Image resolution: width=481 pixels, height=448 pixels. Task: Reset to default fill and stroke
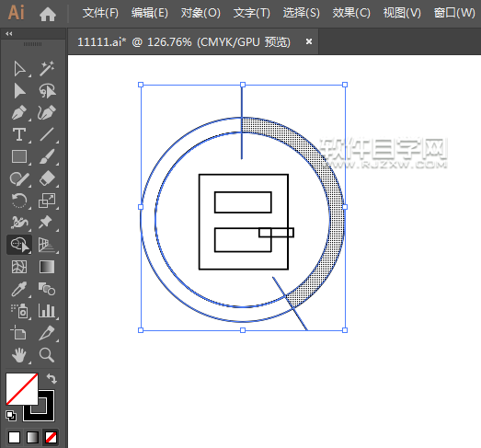point(11,416)
